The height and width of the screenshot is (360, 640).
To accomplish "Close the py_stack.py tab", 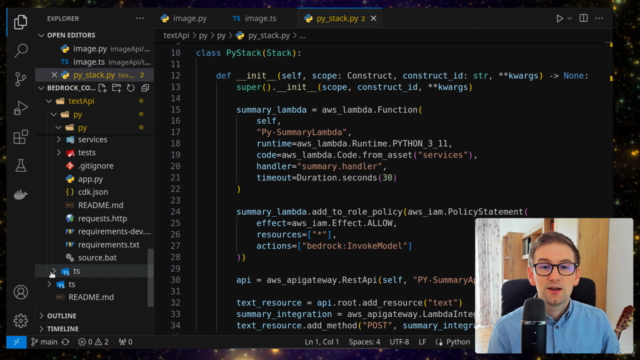I will [x=373, y=18].
